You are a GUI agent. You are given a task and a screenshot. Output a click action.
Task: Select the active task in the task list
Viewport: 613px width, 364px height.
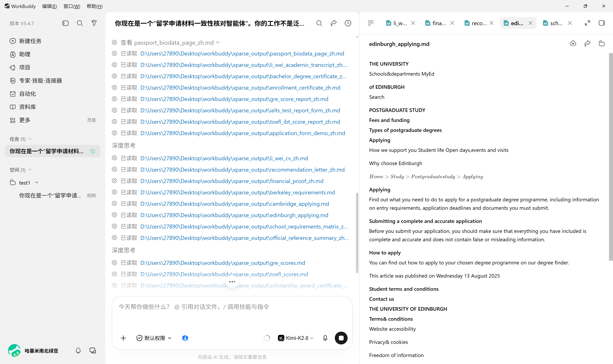coord(52,151)
